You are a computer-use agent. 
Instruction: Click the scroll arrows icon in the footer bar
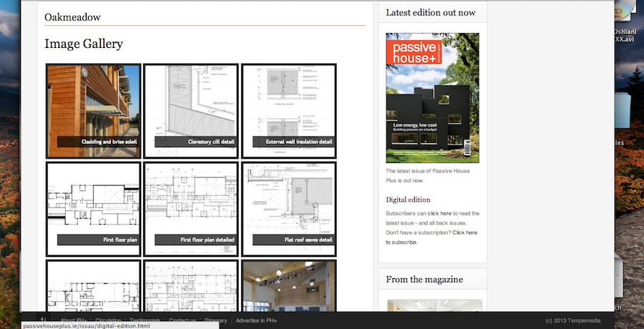pyautogui.click(x=43, y=320)
